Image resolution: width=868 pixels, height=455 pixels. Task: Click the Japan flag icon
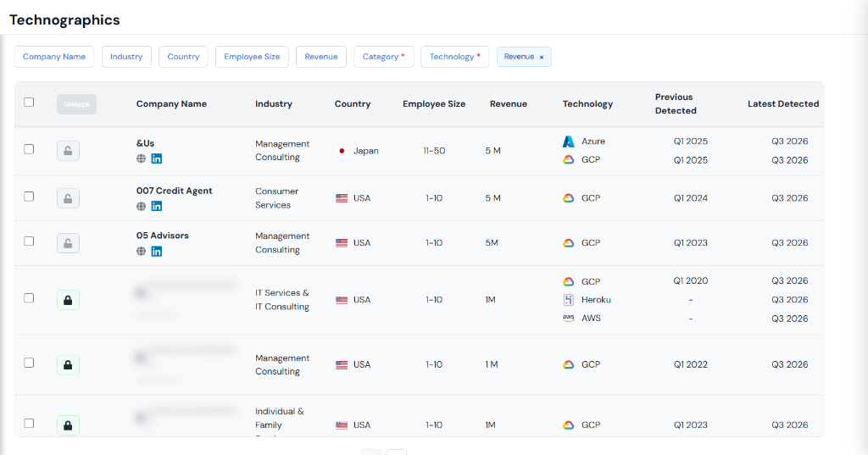click(x=342, y=151)
